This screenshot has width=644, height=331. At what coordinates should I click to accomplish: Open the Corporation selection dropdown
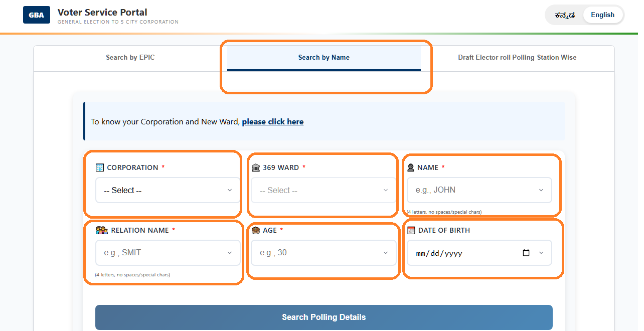167,190
